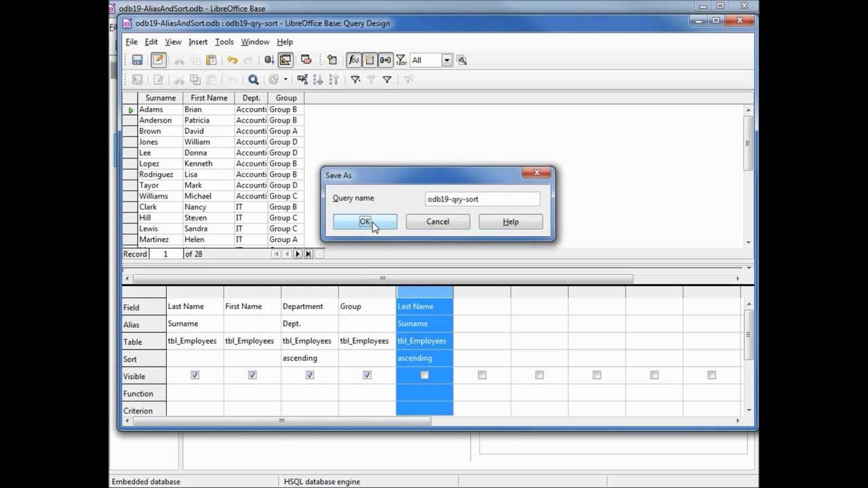
Task: Uncheck Visible for the Department column
Action: coord(310,375)
